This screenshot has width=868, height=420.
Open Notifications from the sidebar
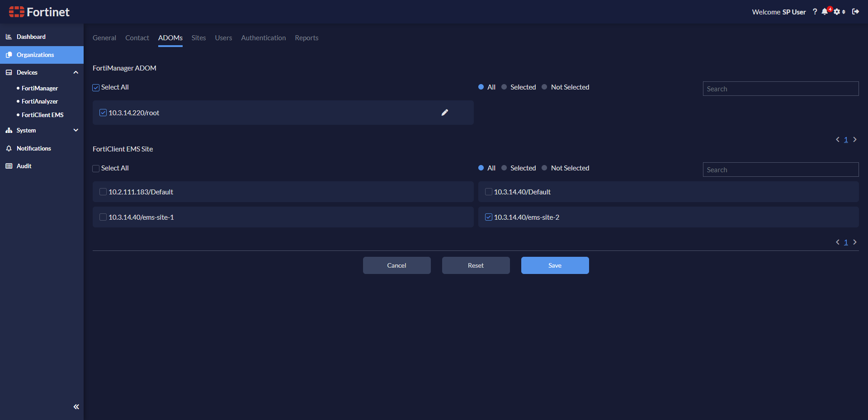coord(33,148)
